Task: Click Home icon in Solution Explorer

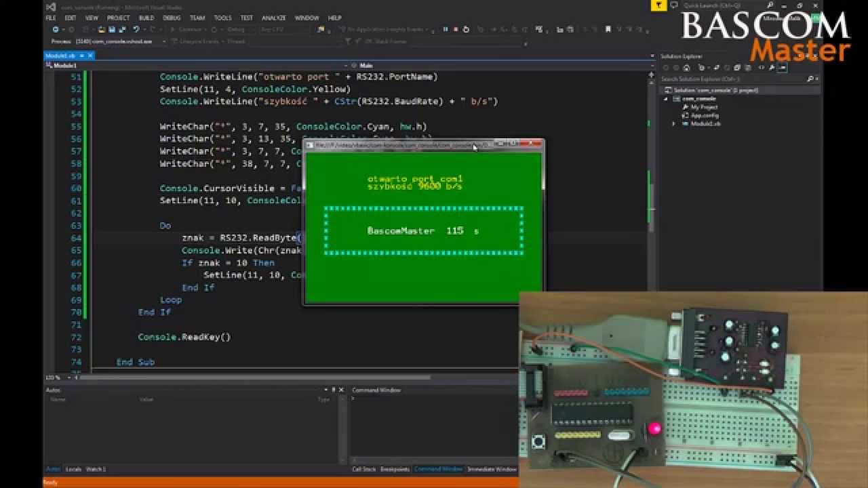Action: [687, 68]
